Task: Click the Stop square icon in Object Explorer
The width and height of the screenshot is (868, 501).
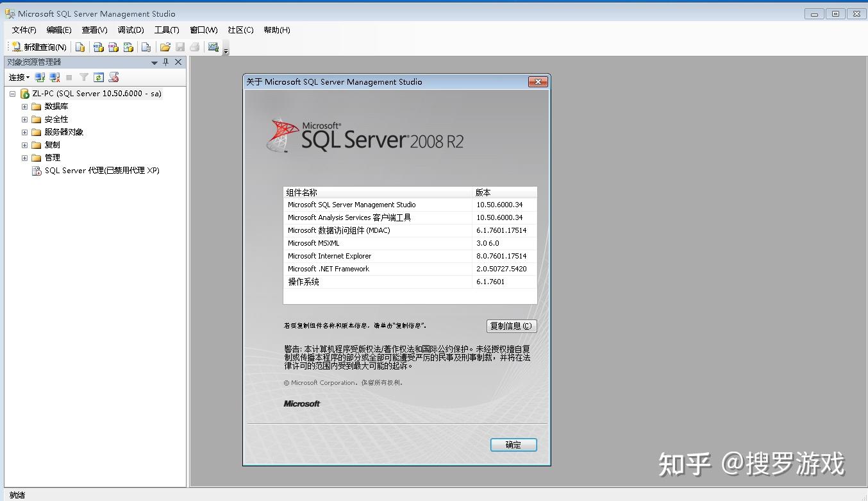Action: coord(69,78)
